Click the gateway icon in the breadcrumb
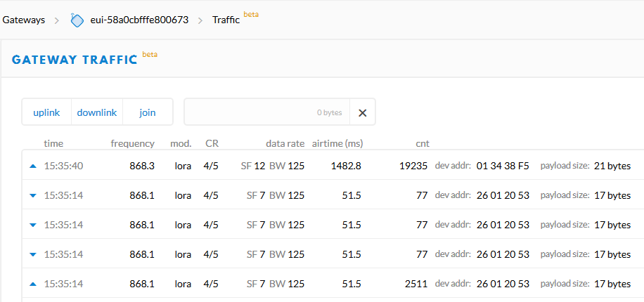The width and height of the screenshot is (644, 302). [77, 20]
